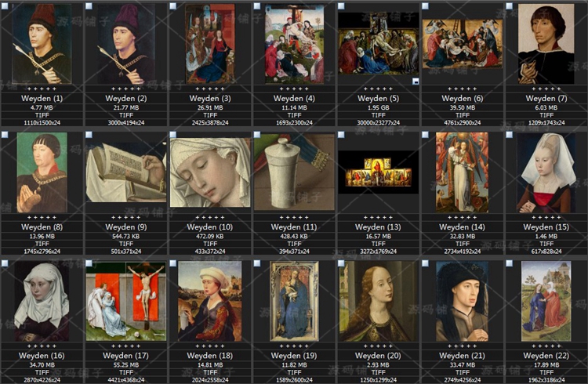Set star rating under Weyden (5) thumbnail

(379, 89)
